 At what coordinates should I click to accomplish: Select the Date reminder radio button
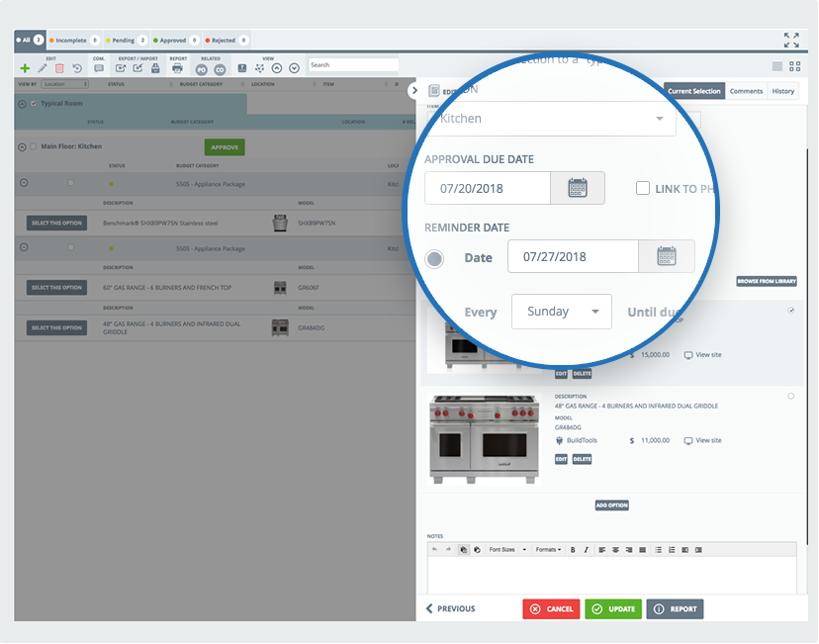click(x=434, y=258)
